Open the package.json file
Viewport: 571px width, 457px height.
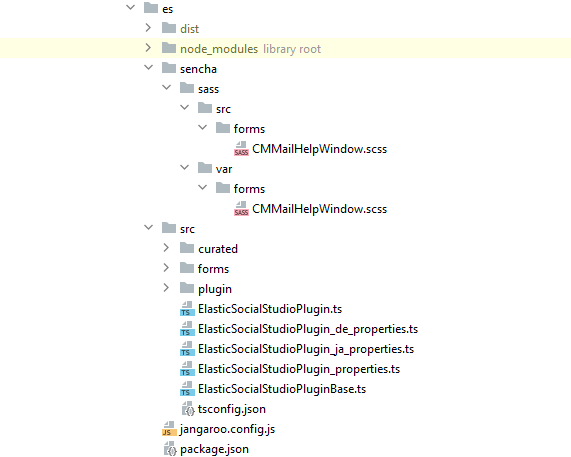[x=214, y=449]
